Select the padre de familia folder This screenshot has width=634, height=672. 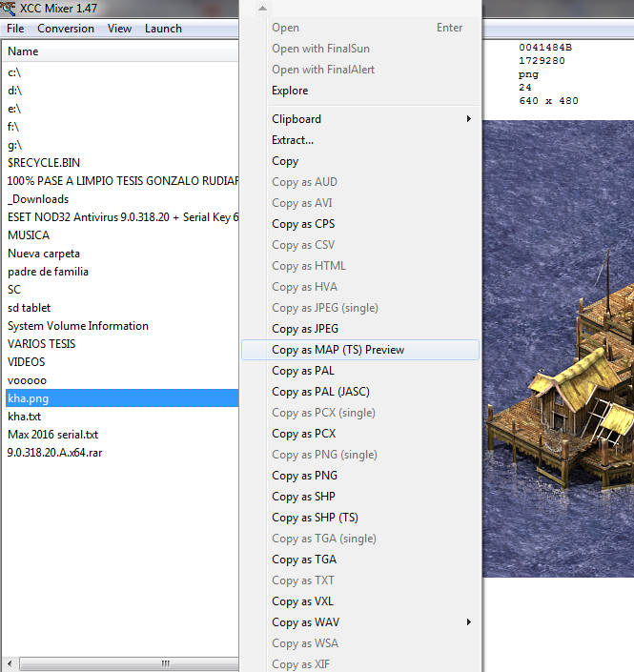click(x=48, y=272)
